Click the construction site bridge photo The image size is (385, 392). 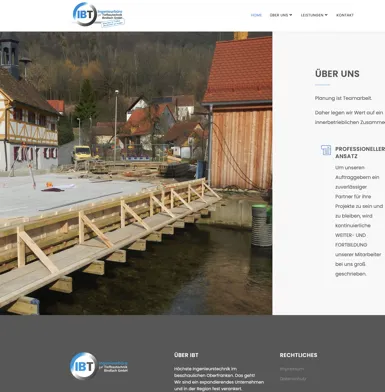point(136,173)
